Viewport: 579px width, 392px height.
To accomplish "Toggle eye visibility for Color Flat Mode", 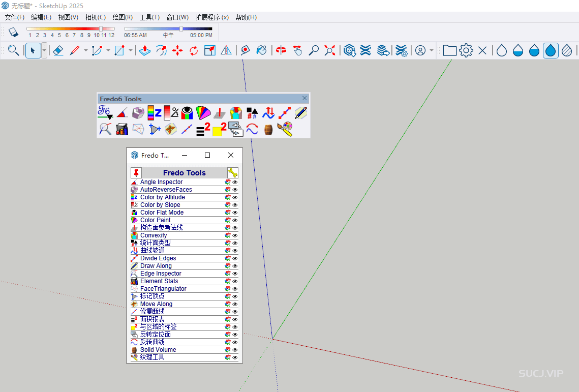I will (x=235, y=213).
